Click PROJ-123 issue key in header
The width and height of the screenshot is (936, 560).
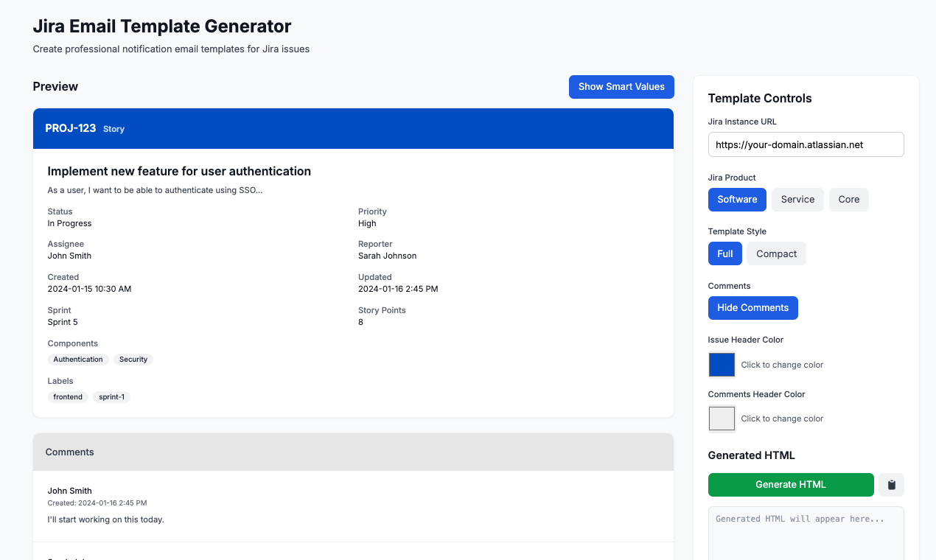71,128
